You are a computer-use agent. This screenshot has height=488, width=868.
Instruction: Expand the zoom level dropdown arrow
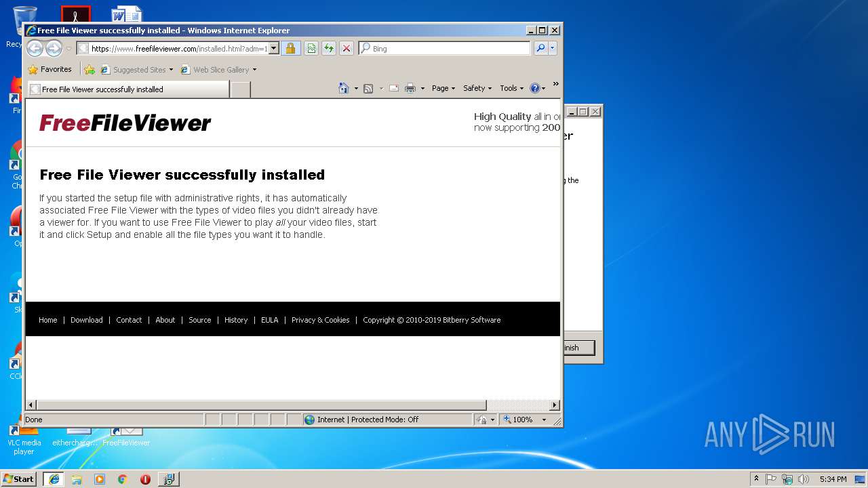[544, 420]
